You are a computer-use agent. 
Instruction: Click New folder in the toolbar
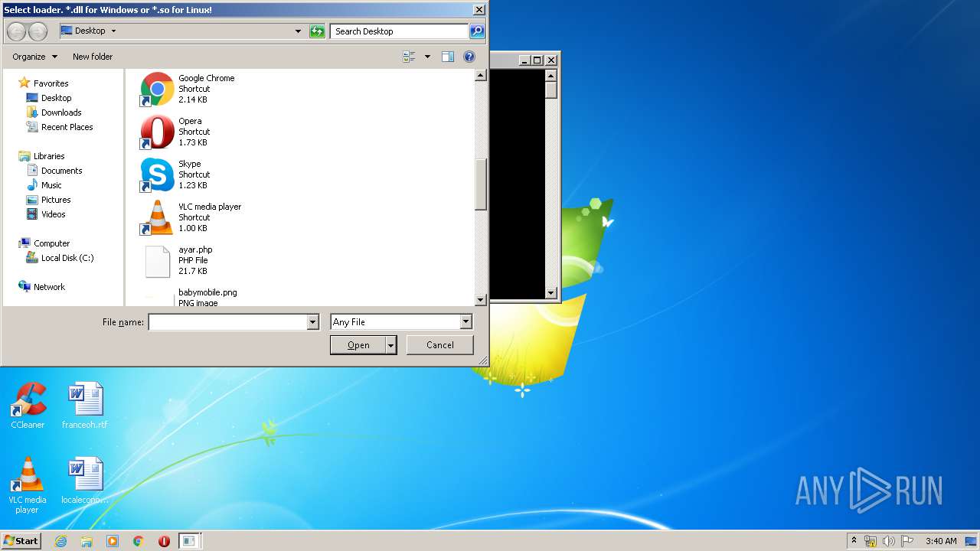click(x=93, y=57)
